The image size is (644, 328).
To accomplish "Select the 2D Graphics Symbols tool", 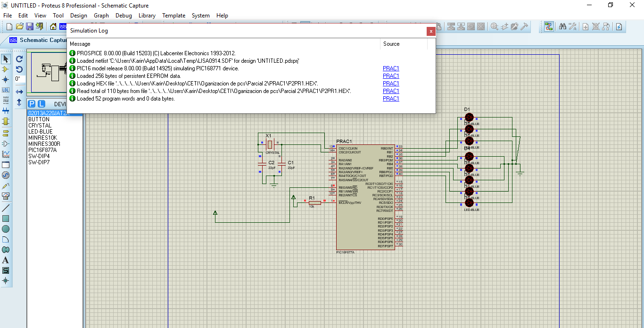I will 6,270.
